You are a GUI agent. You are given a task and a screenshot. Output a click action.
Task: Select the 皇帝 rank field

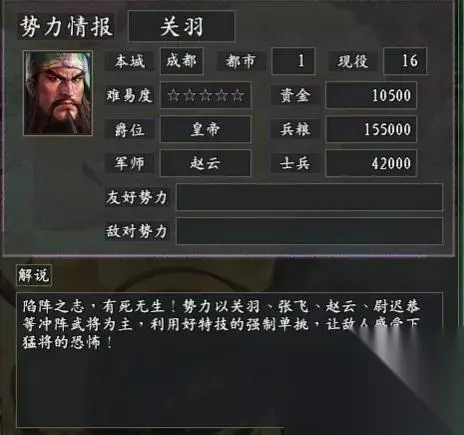[x=205, y=129]
